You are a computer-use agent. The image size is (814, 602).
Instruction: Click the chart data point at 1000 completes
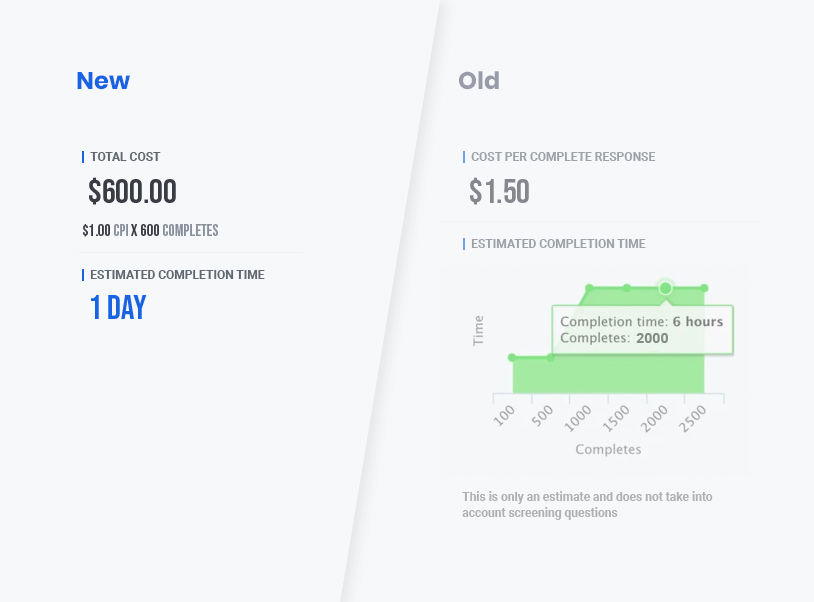pyautogui.click(x=589, y=288)
